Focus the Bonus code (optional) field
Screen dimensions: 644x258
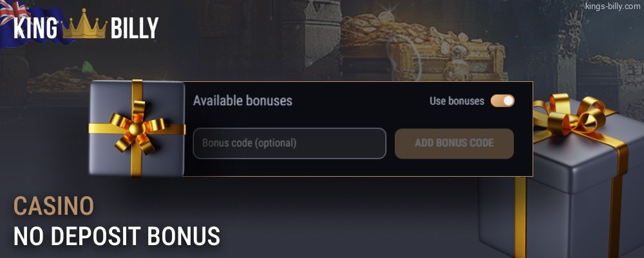[289, 143]
